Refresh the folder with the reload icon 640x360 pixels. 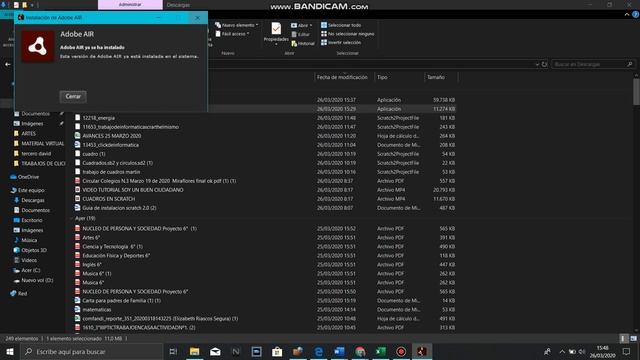pyautogui.click(x=544, y=64)
